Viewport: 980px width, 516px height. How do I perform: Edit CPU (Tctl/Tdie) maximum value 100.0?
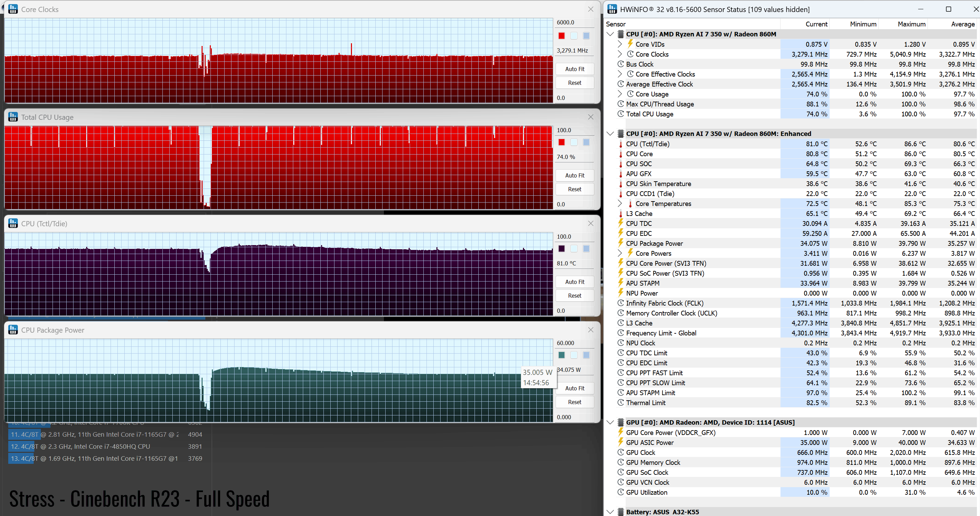coord(574,237)
